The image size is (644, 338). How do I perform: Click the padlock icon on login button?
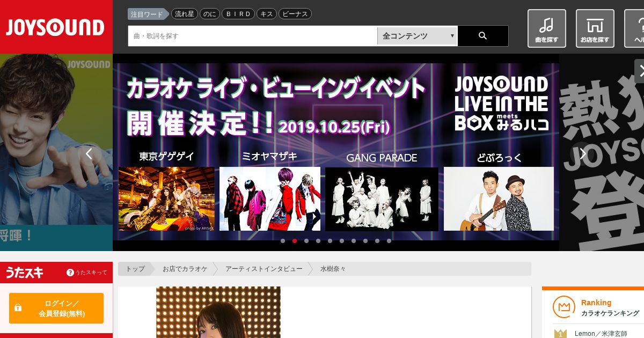coord(18,308)
